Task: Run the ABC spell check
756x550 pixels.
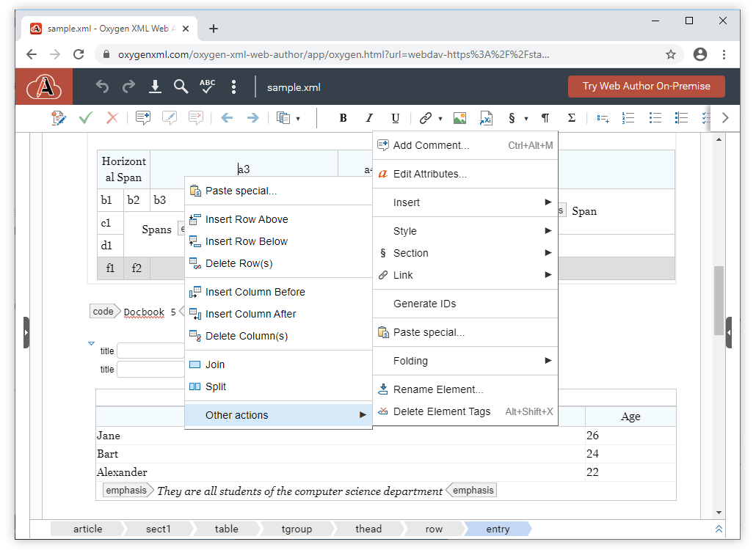Action: coord(207,87)
